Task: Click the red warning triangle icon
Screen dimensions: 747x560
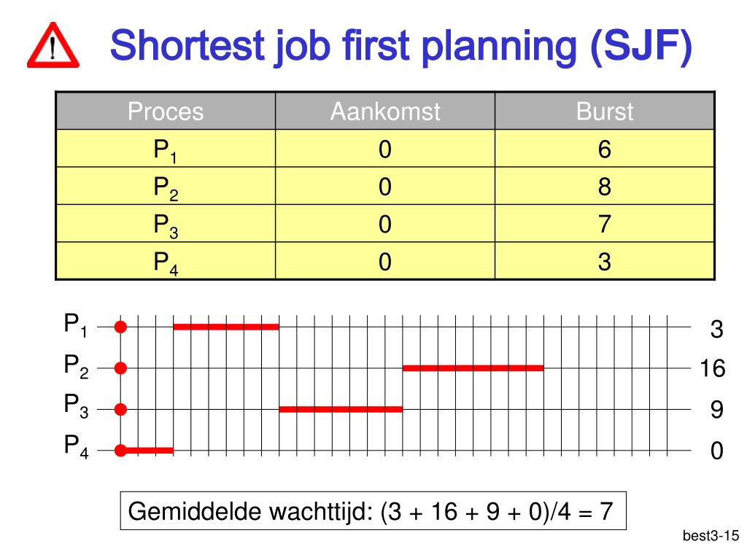Action: tap(53, 45)
